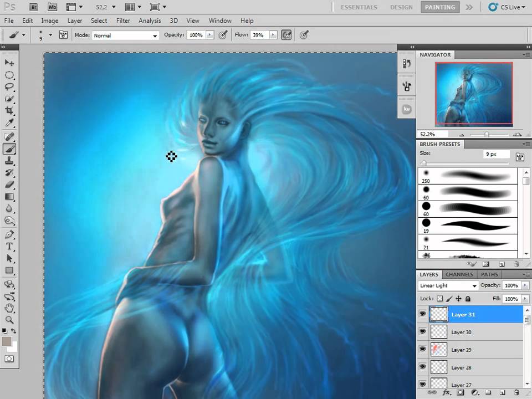Select the Blur tool
Screen dimensions: 532x399
9,209
